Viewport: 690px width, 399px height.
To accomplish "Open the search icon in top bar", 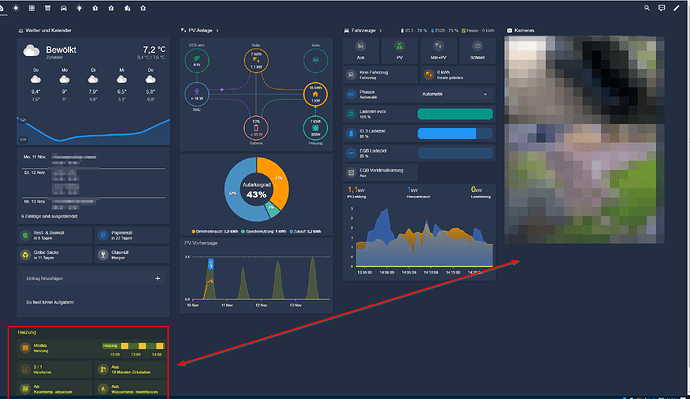I will 646,8.
